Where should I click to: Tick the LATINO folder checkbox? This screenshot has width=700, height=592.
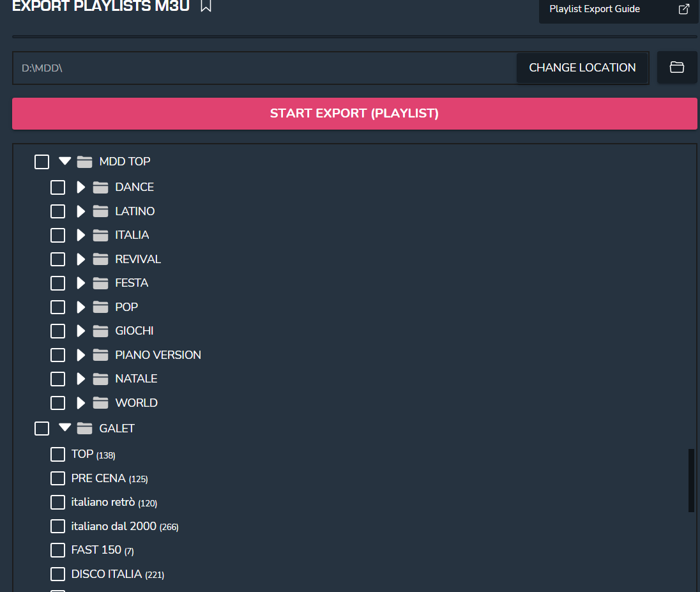tap(58, 211)
